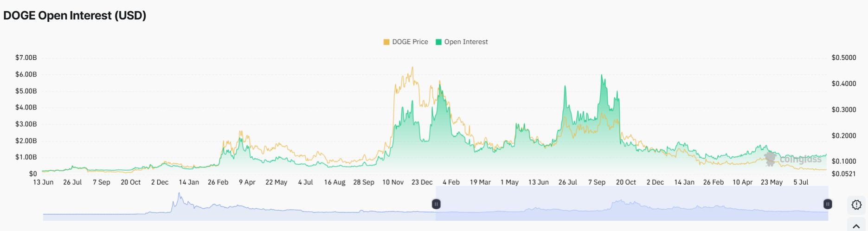This screenshot has height=231, width=868.
Task: Click the $3.00B left axis label
Action: (26, 124)
